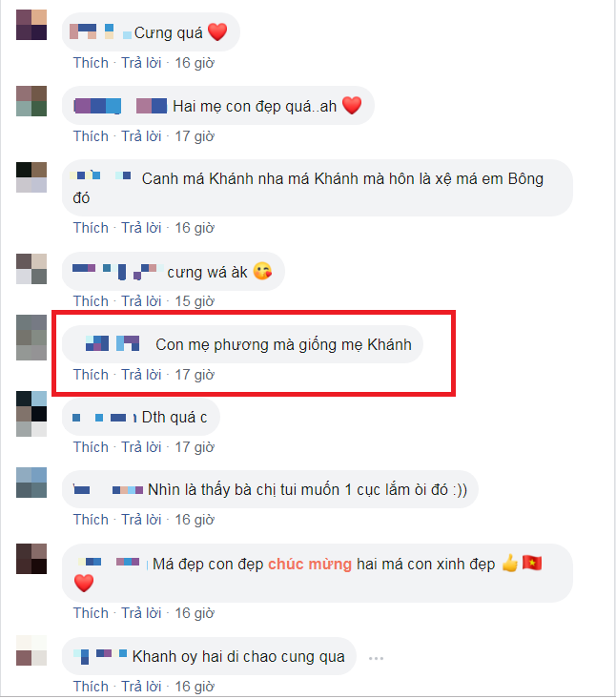616x699 pixels.
Task: Click thumbs up emoji in 'Má đẹp con đẹp' comment
Action: pos(510,564)
